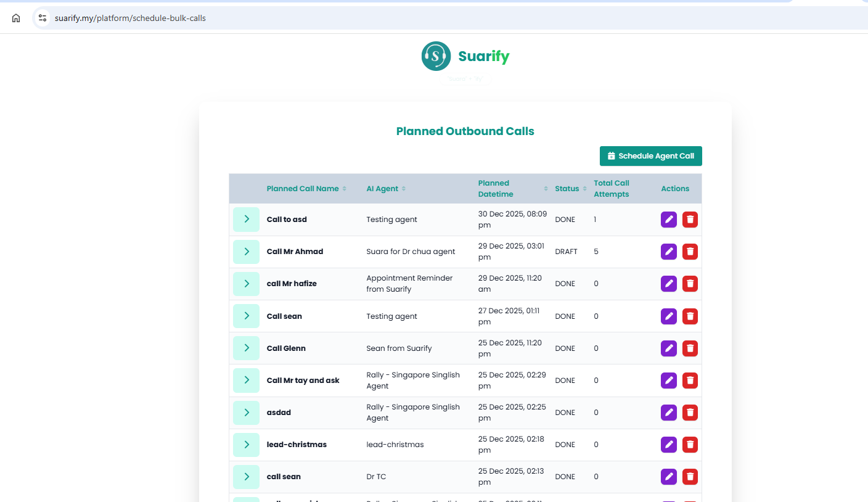Click pencil edit icon for 'call Mr hafize'
The image size is (868, 502).
point(668,284)
